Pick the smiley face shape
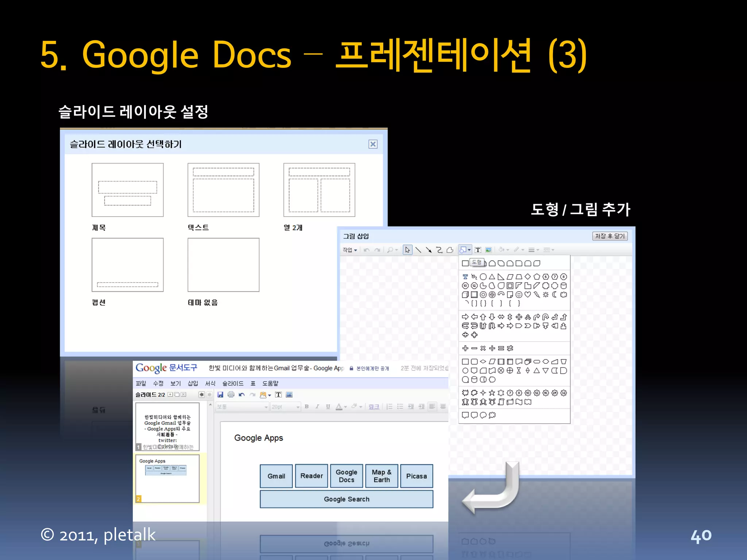Viewport: 747px width, 560px height. 519,295
